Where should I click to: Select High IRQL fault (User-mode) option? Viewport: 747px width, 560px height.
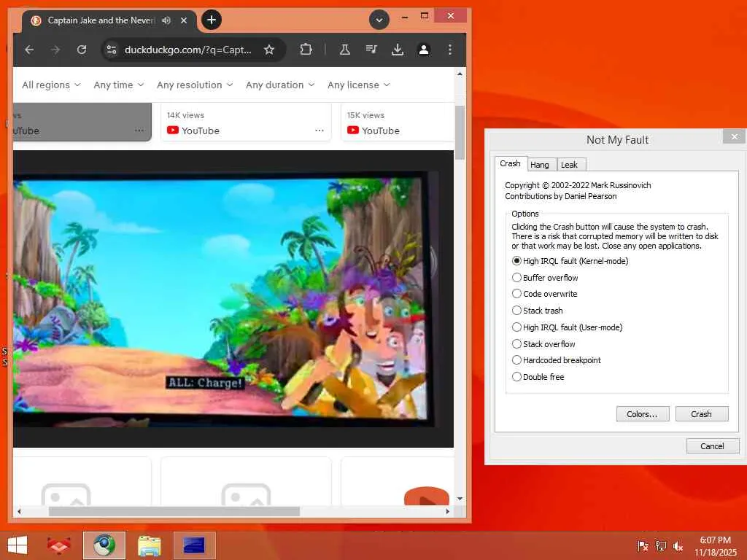tap(568, 327)
